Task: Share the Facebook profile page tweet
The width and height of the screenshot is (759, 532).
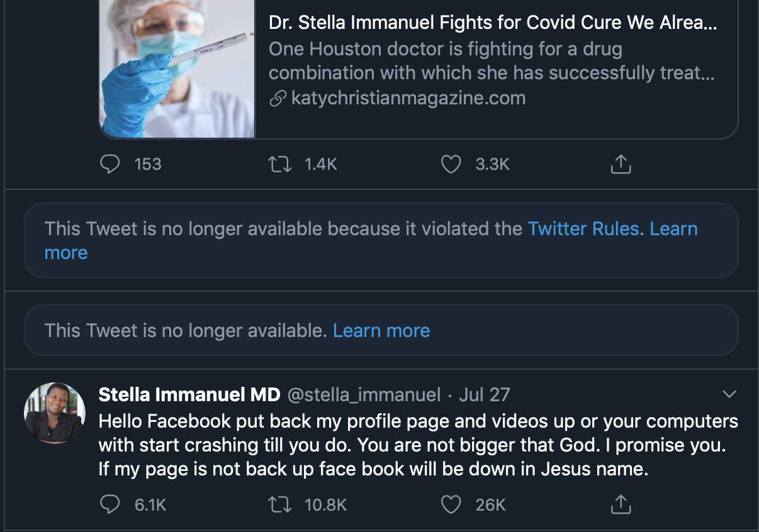Action: pyautogui.click(x=621, y=504)
